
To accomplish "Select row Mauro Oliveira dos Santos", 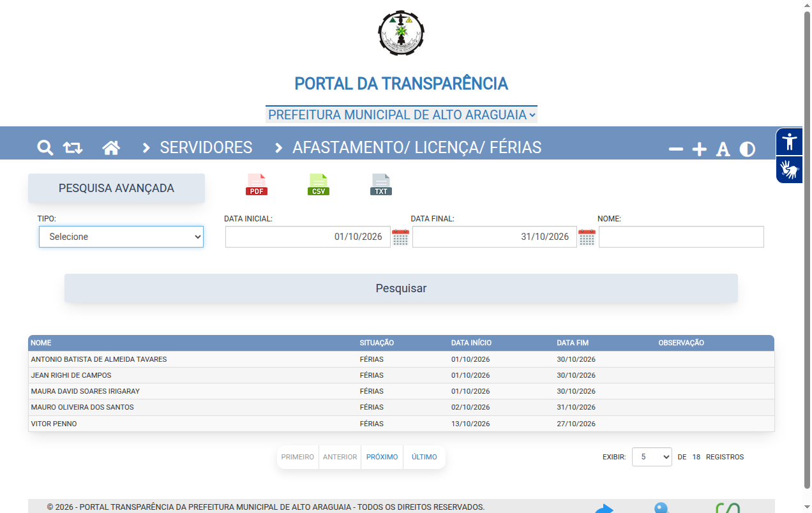I will coord(401,407).
